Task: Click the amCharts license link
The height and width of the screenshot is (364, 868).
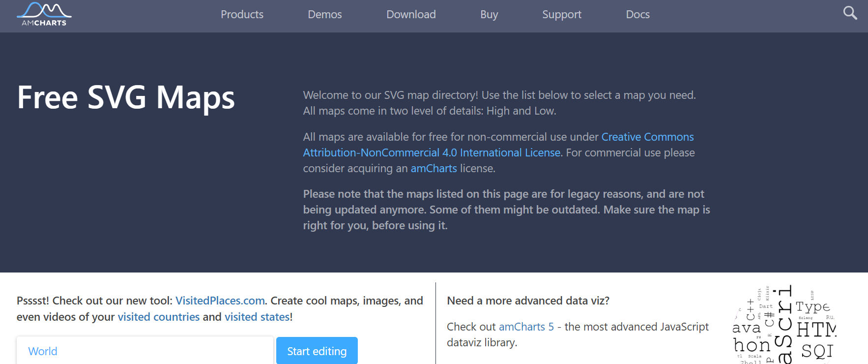Action: coord(434,168)
